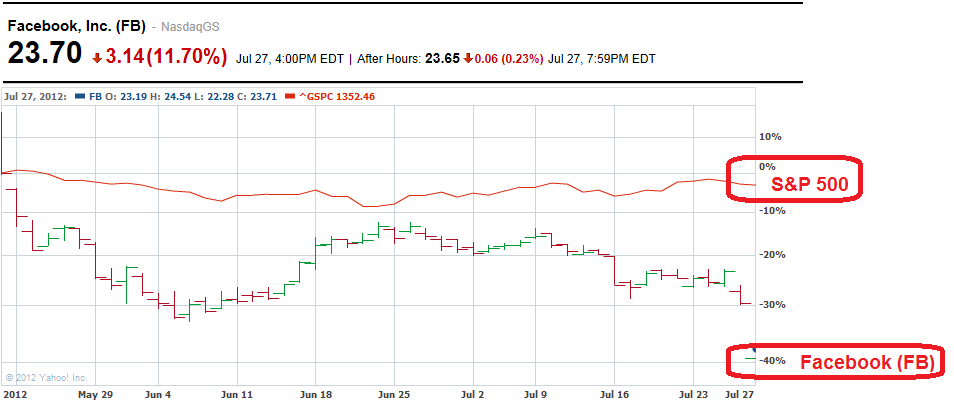954x402 pixels.
Task: Click the Jul 27, 7:59PM EDT timestamp
Action: point(601,59)
